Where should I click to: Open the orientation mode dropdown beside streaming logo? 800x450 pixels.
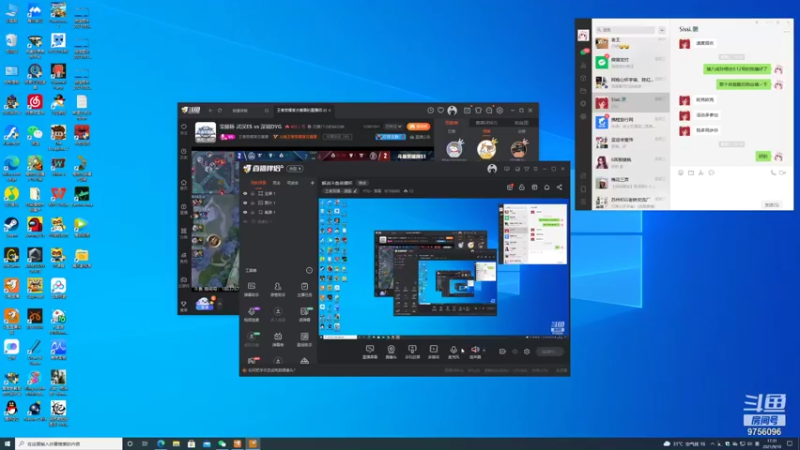point(295,168)
